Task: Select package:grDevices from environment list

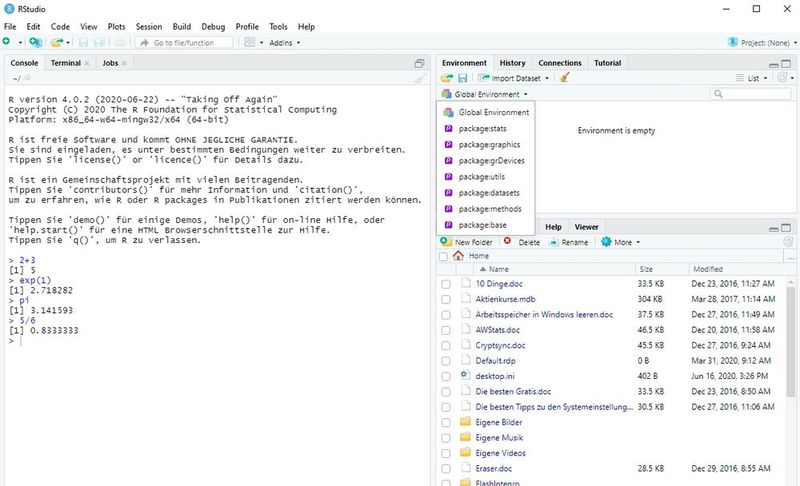Action: (x=486, y=161)
